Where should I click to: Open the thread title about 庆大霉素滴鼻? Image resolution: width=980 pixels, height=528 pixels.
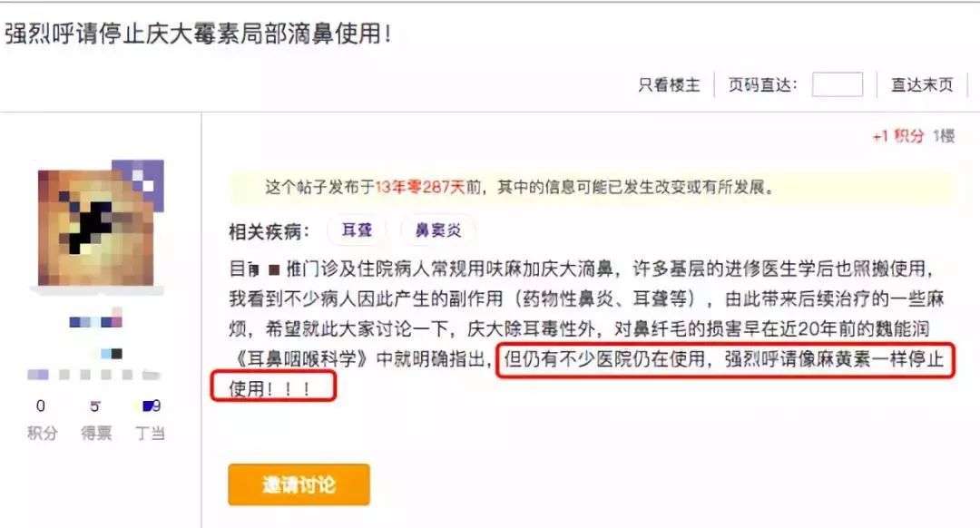[x=198, y=34]
